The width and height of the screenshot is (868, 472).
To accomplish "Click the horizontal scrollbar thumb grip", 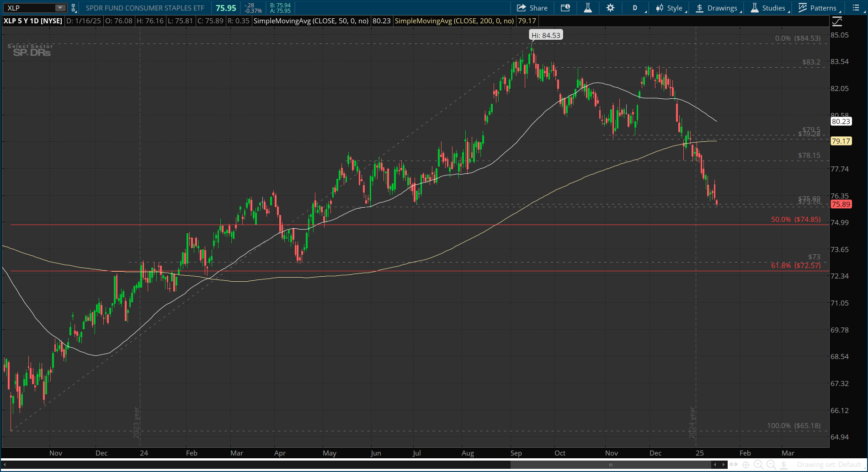I will pyautogui.click(x=611, y=465).
